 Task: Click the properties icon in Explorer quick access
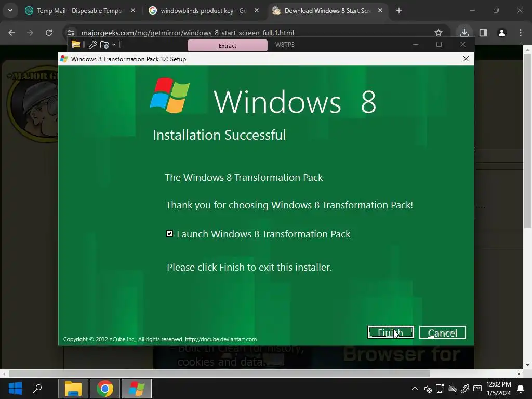(x=92, y=45)
